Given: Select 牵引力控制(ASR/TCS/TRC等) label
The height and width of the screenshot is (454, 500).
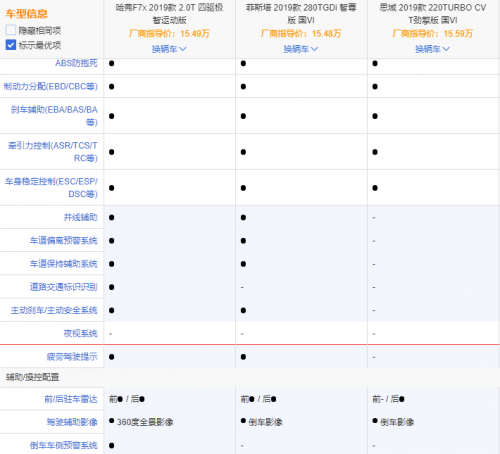Looking at the screenshot, I should [x=53, y=152].
